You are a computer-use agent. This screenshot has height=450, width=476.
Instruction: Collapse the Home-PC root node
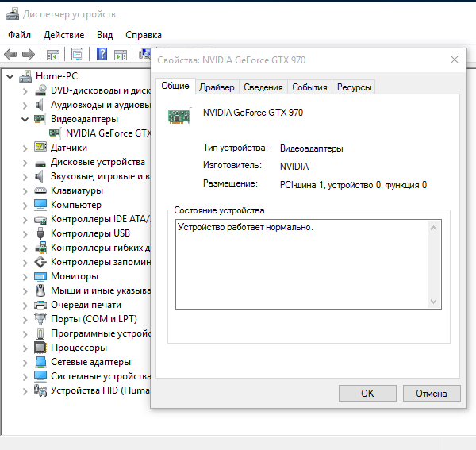[10, 76]
